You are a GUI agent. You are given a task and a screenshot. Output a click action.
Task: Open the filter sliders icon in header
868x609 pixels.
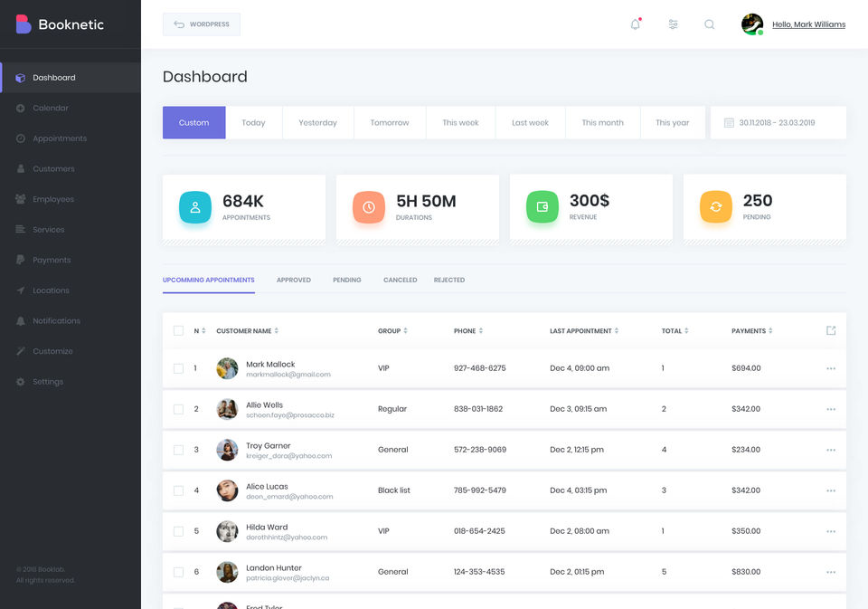(673, 24)
